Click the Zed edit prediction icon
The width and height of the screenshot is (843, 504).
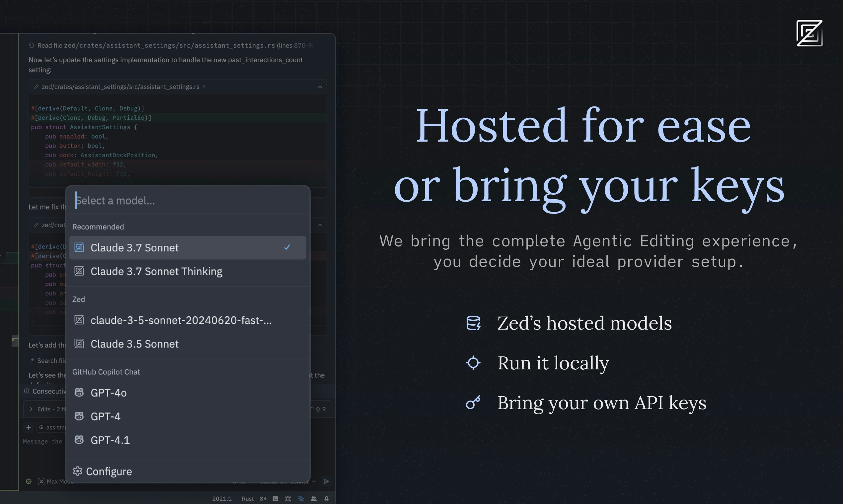pos(263,499)
